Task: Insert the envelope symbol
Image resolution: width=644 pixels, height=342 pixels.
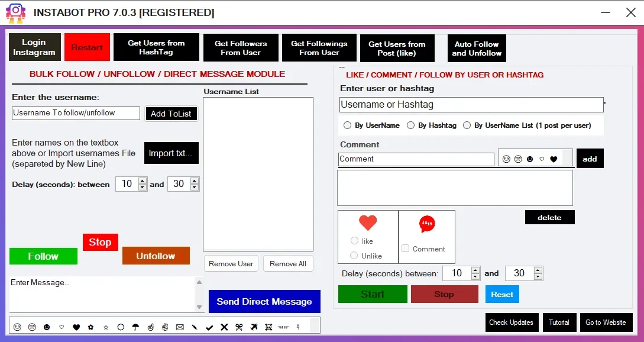Action: pos(180,327)
